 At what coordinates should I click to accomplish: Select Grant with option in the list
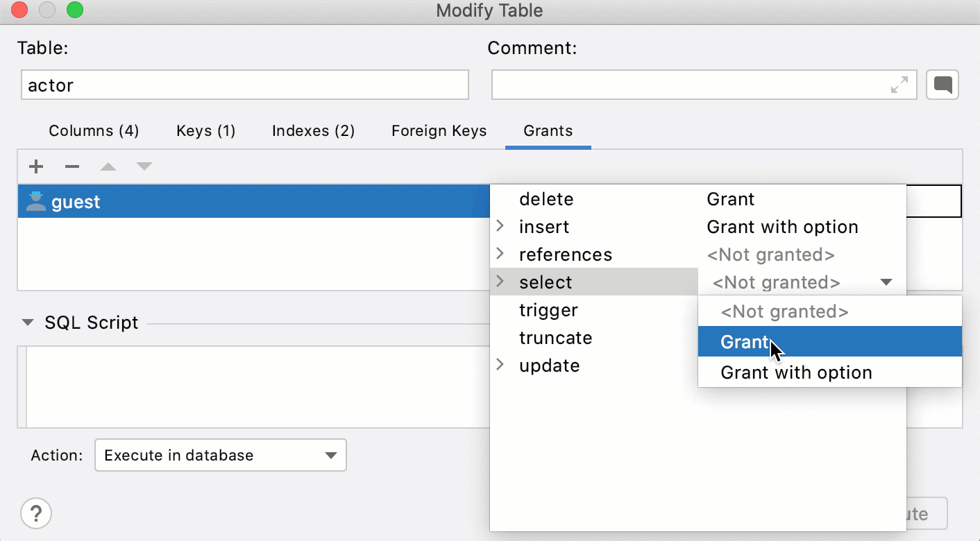pyautogui.click(x=796, y=372)
